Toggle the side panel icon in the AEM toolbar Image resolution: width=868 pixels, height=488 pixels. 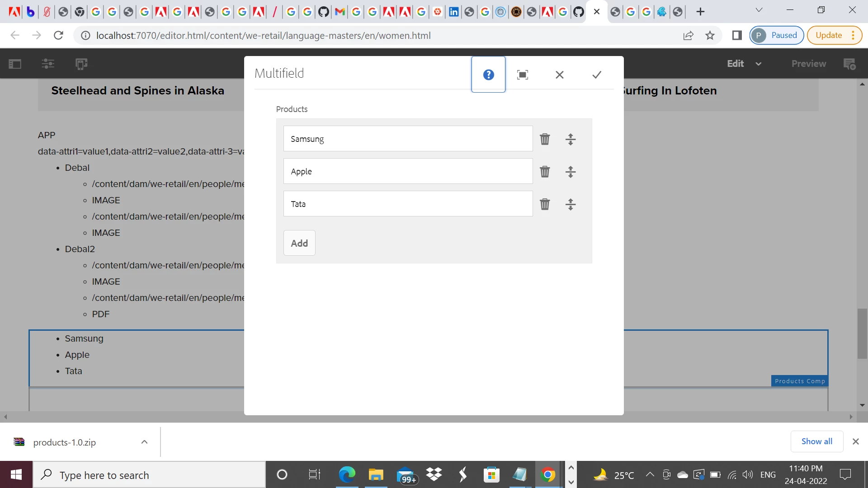coord(15,64)
